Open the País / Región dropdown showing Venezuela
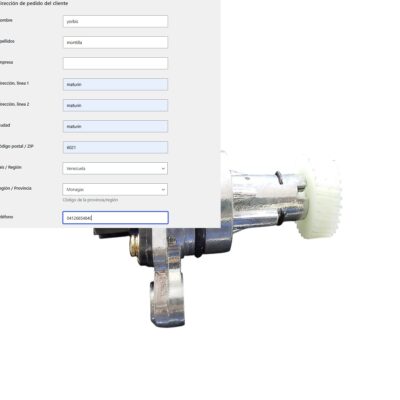400x400 pixels. [115, 168]
